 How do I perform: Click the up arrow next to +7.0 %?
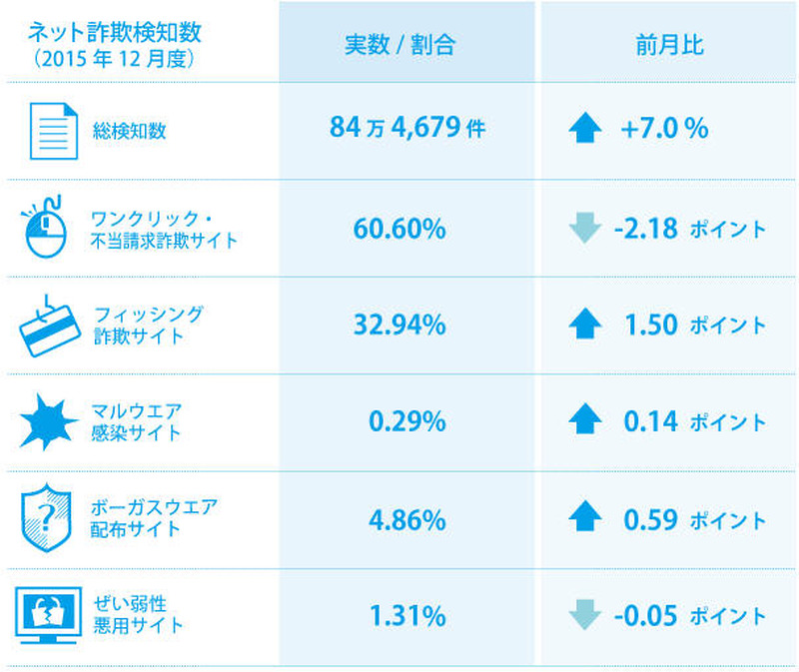pos(584,130)
